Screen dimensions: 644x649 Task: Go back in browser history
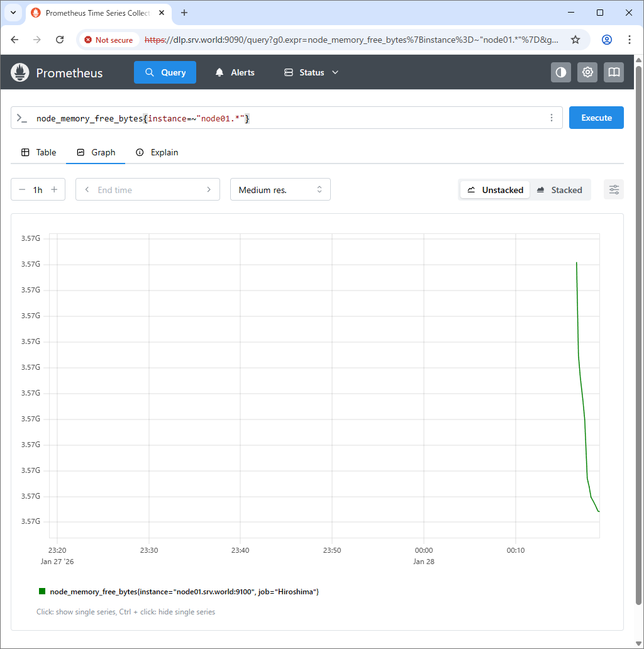[x=14, y=40]
